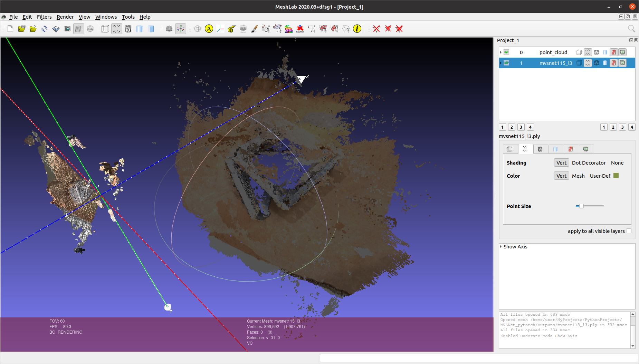Viewport: 639px width, 364px height.
Task: Open the Z-painting brush tool
Action: pos(254,29)
